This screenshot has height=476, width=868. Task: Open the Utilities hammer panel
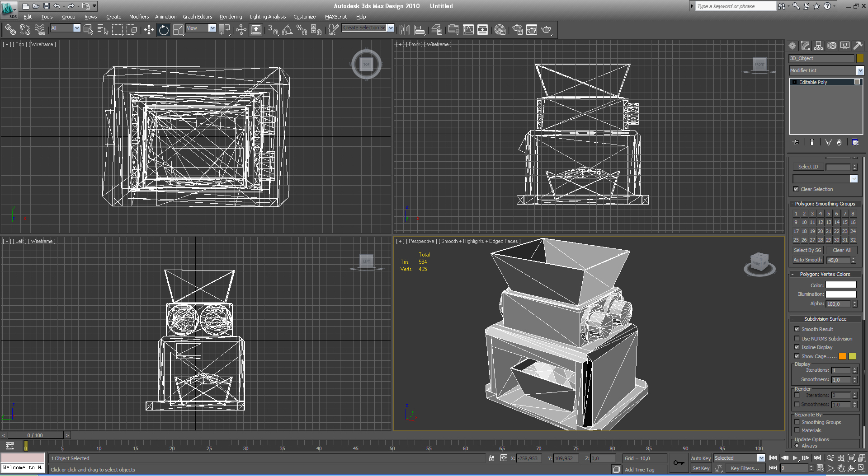(858, 46)
